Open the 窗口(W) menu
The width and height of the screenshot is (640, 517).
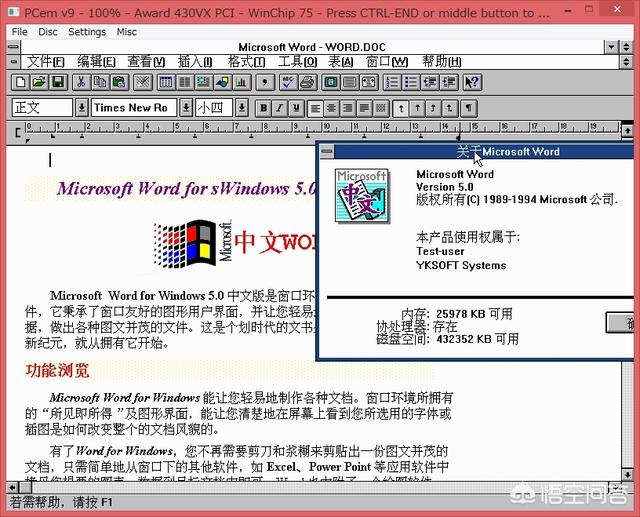coord(387,62)
